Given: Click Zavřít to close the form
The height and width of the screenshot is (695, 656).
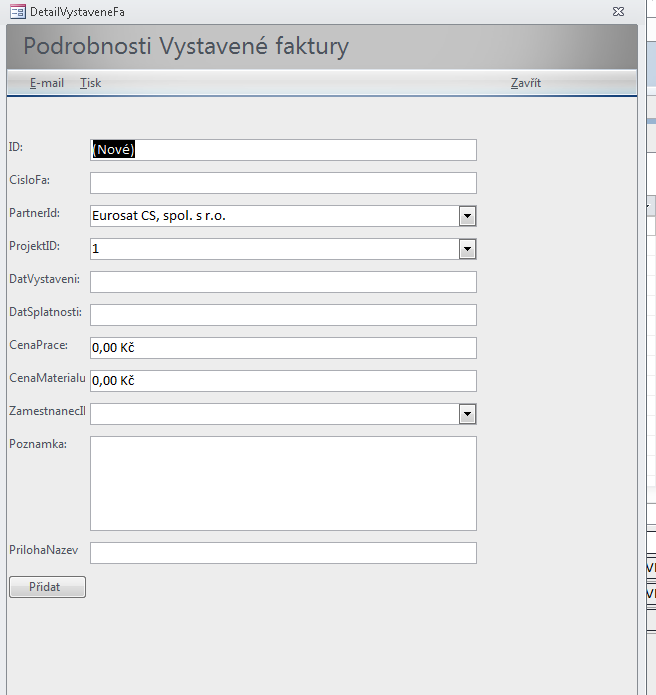Looking at the screenshot, I should (x=525, y=83).
